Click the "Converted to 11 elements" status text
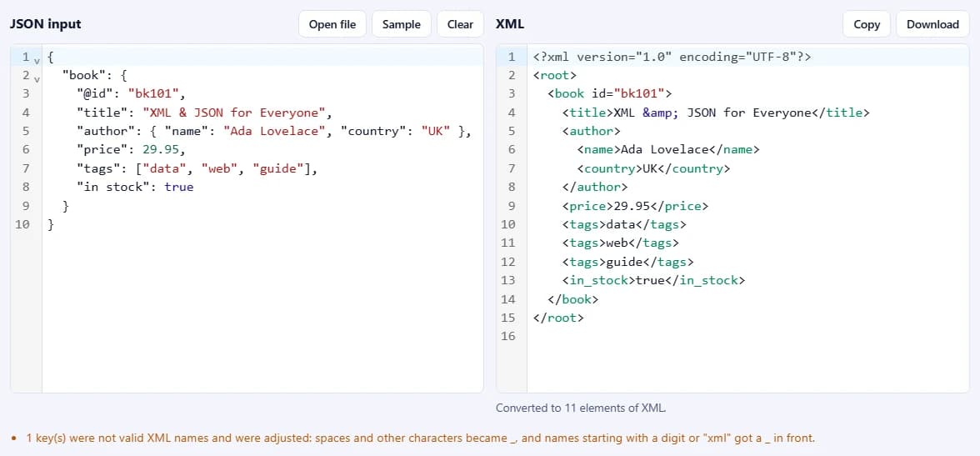The height and width of the screenshot is (456, 980). [x=582, y=408]
